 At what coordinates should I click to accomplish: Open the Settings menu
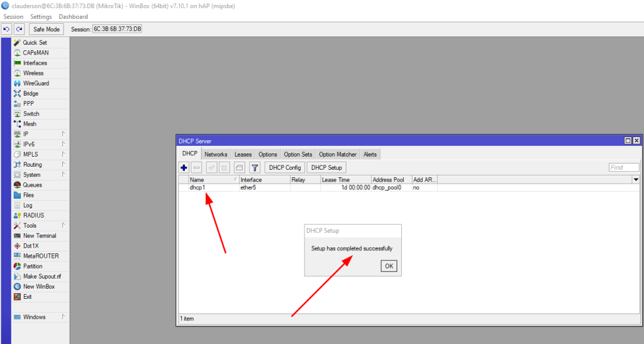(x=41, y=16)
